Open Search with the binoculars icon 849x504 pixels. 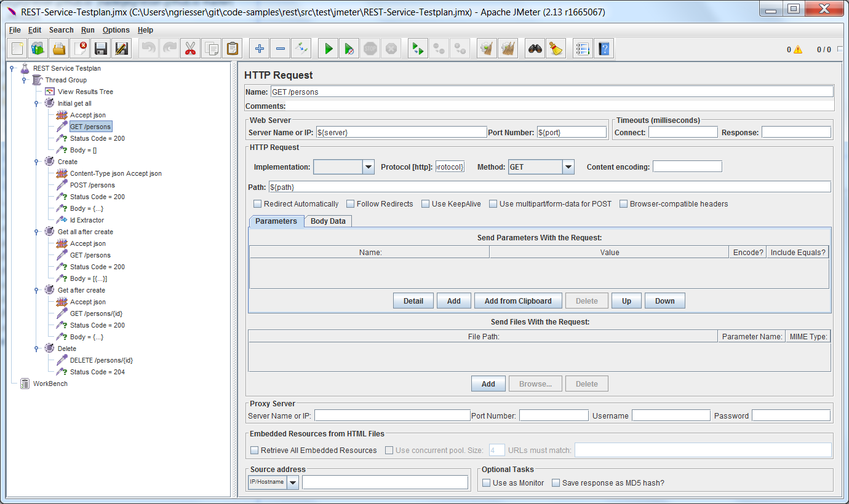(535, 49)
